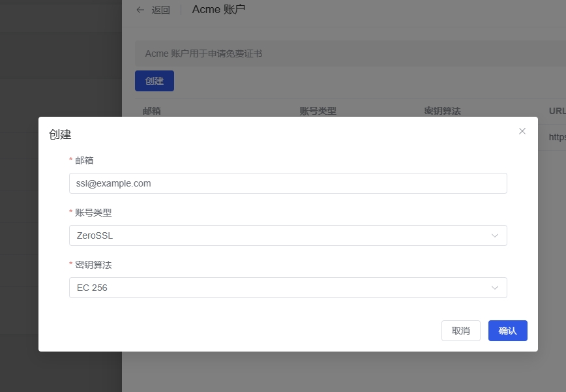Viewport: 566px width, 392px height.
Task: Close the 创建 dialog with the X icon
Action: tap(522, 131)
